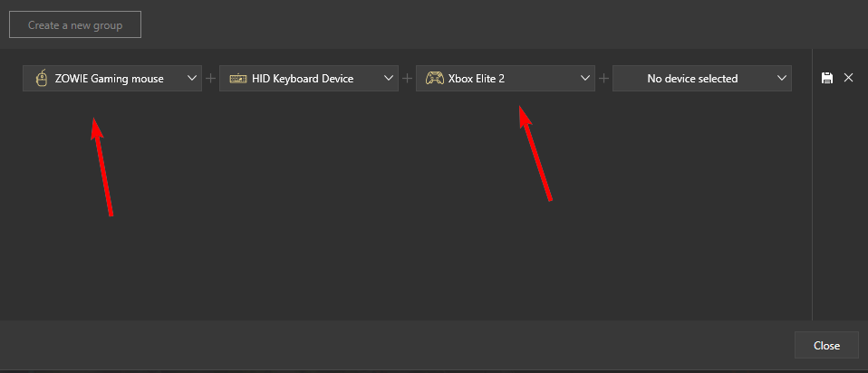Click the mouse icon in first device slot
The image size is (868, 373).
(x=41, y=79)
